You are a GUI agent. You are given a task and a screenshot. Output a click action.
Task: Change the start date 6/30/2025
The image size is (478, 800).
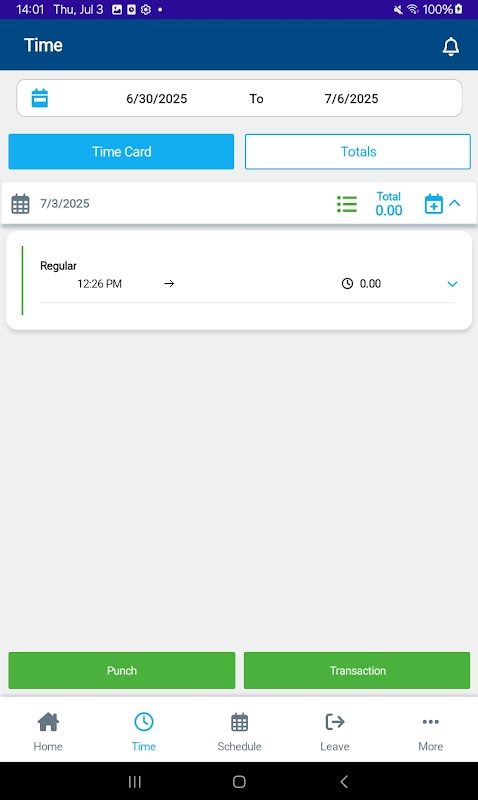[x=157, y=98]
